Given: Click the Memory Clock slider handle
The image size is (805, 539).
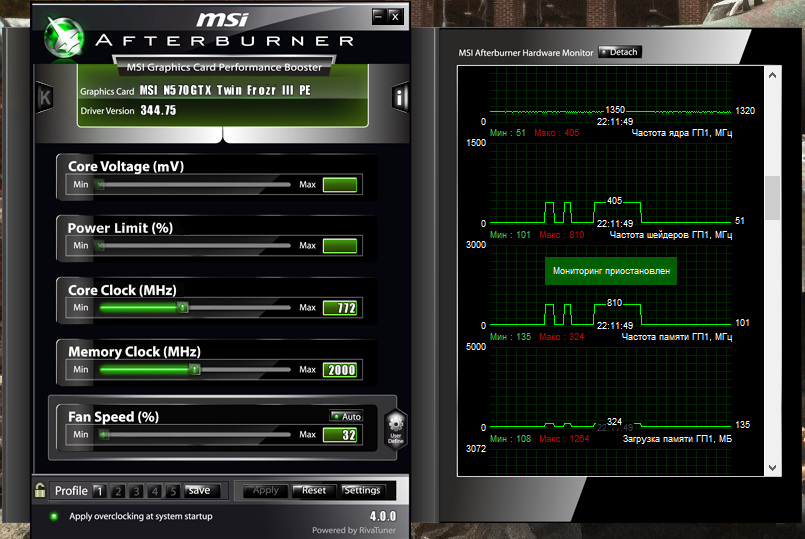Looking at the screenshot, I should [x=195, y=370].
